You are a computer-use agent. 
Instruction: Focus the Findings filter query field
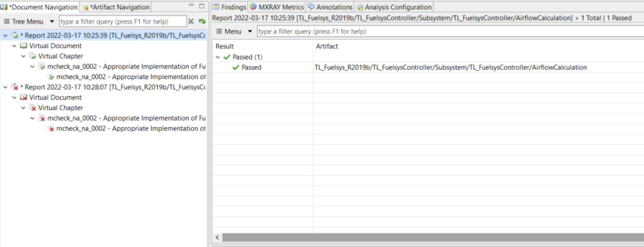pos(450,31)
